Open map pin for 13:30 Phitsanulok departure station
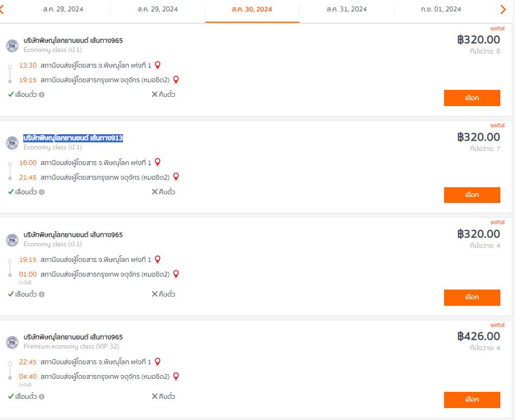 point(158,65)
